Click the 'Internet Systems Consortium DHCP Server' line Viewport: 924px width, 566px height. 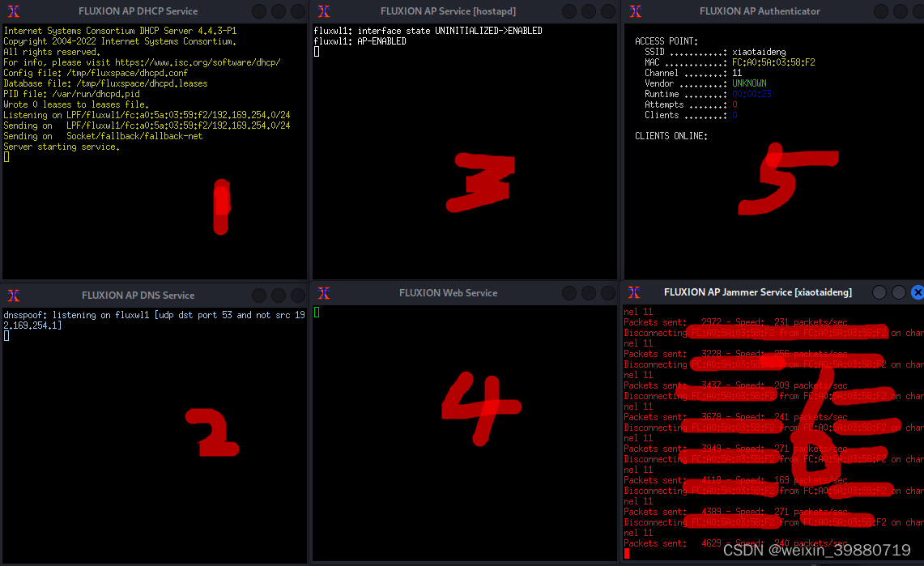tap(120, 31)
